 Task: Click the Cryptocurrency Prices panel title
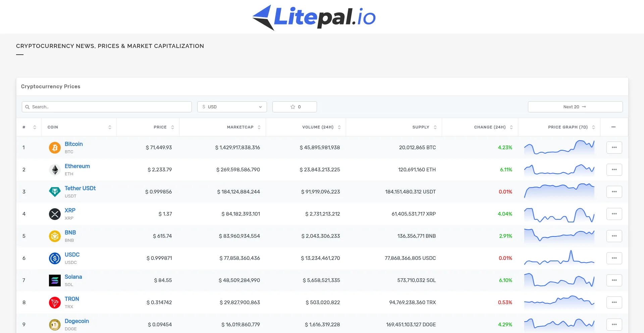pyautogui.click(x=51, y=87)
